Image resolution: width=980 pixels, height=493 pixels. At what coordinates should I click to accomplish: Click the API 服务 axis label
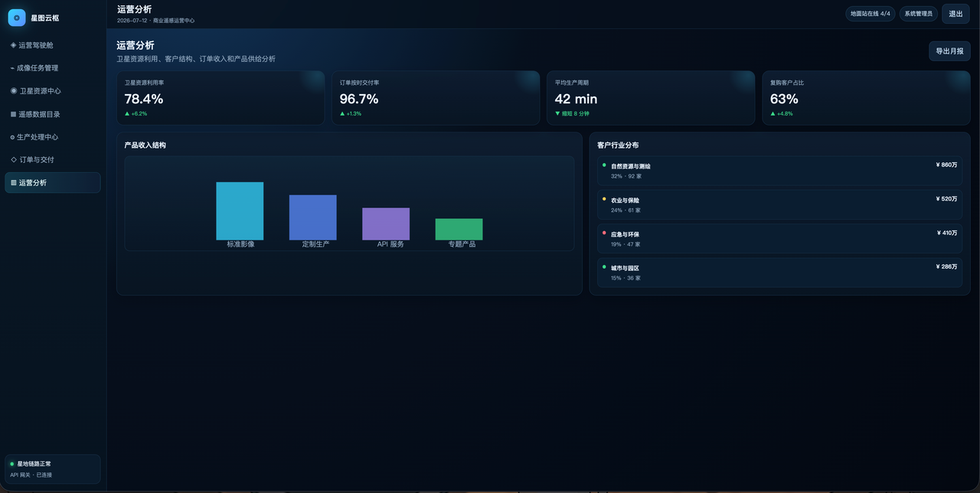[390, 244]
